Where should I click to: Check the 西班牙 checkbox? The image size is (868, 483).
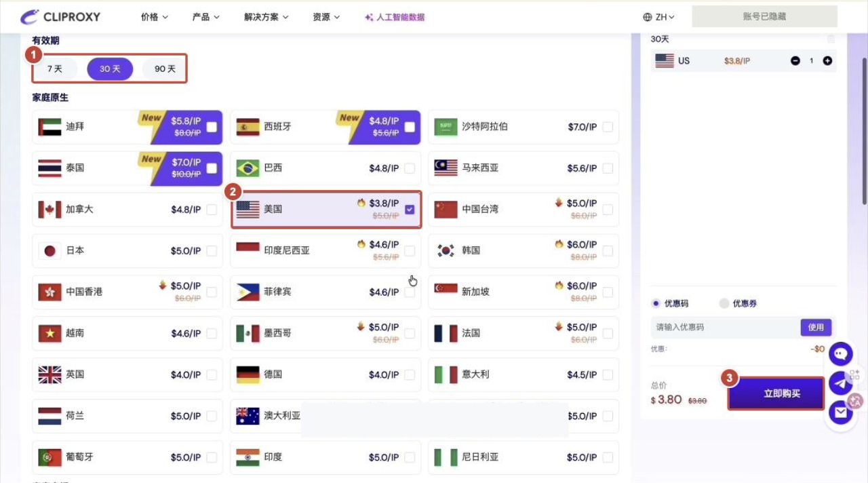(410, 127)
